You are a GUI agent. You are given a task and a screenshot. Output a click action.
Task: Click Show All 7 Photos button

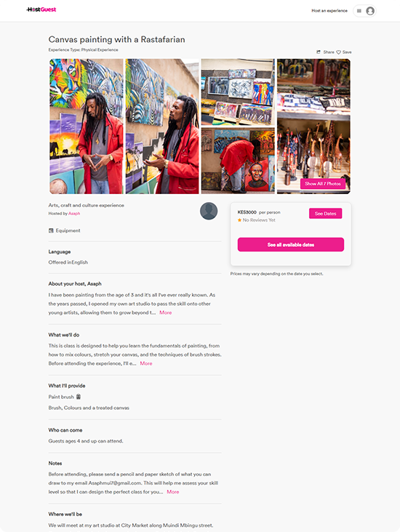coord(323,184)
